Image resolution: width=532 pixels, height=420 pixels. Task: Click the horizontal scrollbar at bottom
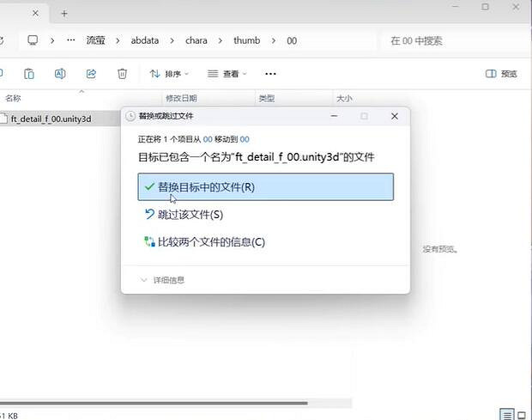point(154,402)
